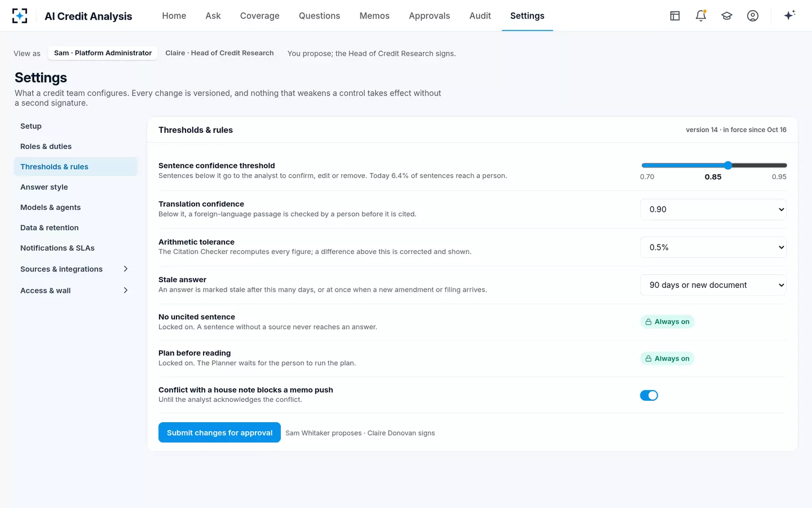Toggle Conflict with a house note switch
The width and height of the screenshot is (812, 508).
649,395
